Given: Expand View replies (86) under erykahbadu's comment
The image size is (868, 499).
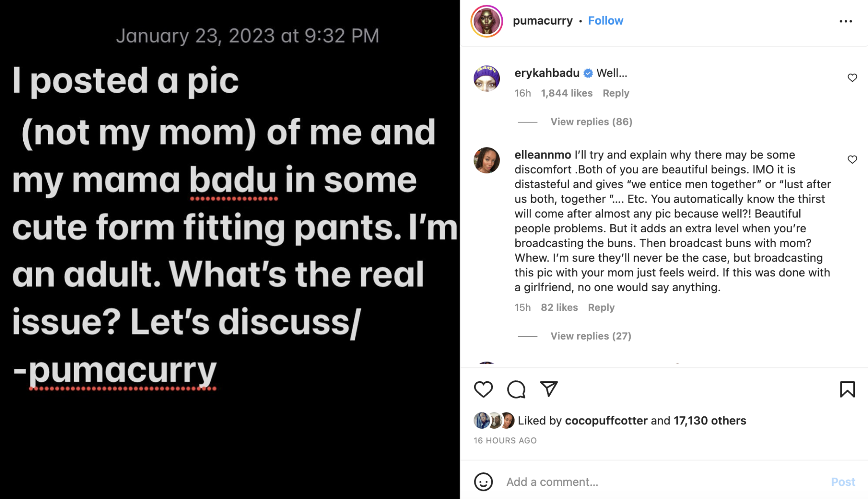Looking at the screenshot, I should [x=591, y=122].
